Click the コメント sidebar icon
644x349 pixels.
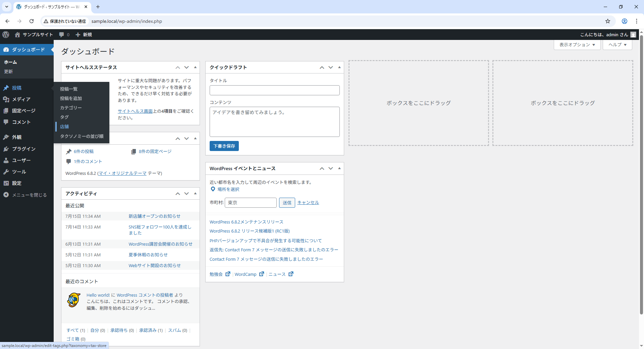click(x=6, y=122)
